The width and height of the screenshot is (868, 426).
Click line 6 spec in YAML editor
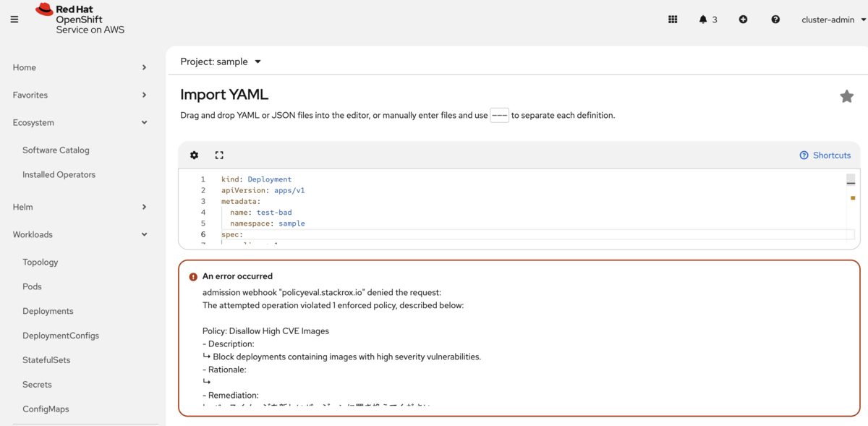pyautogui.click(x=232, y=234)
